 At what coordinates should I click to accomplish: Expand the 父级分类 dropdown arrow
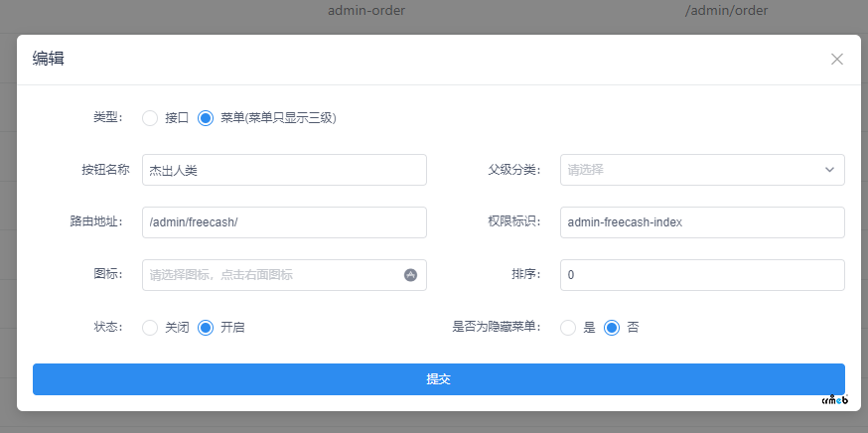click(x=829, y=170)
